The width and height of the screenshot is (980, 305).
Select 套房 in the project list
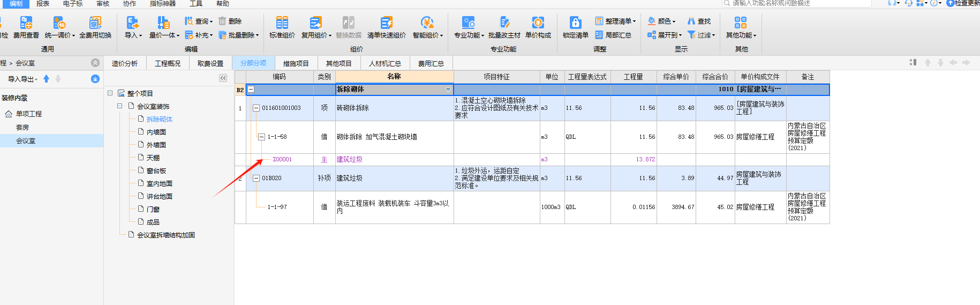22,128
